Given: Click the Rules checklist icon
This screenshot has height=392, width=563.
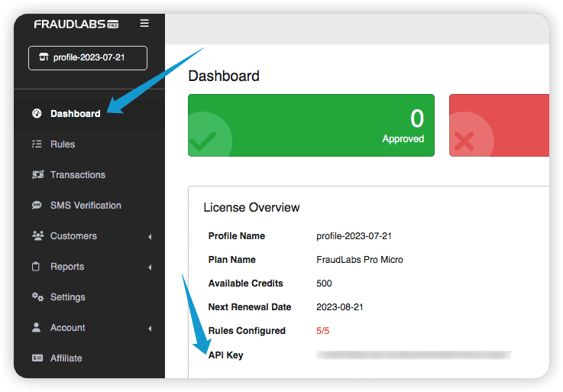Looking at the screenshot, I should pyautogui.click(x=37, y=144).
